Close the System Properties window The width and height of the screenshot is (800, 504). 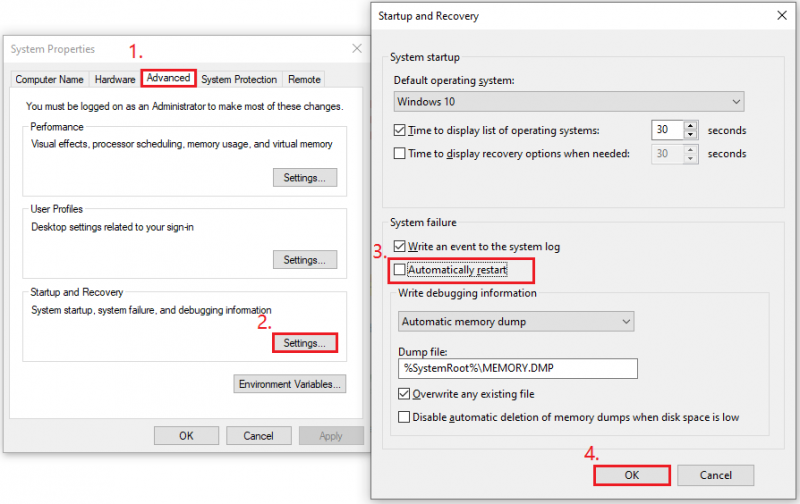coord(357,48)
